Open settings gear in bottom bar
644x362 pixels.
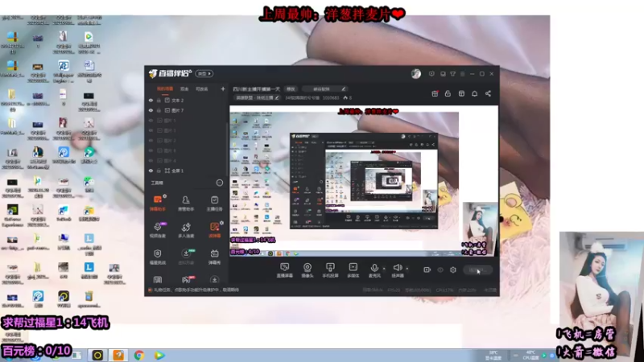[x=453, y=269]
